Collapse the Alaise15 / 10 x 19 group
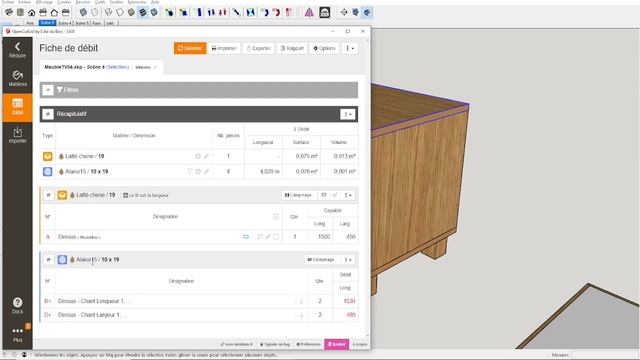Screen dimensions: 640x360 point(49,260)
